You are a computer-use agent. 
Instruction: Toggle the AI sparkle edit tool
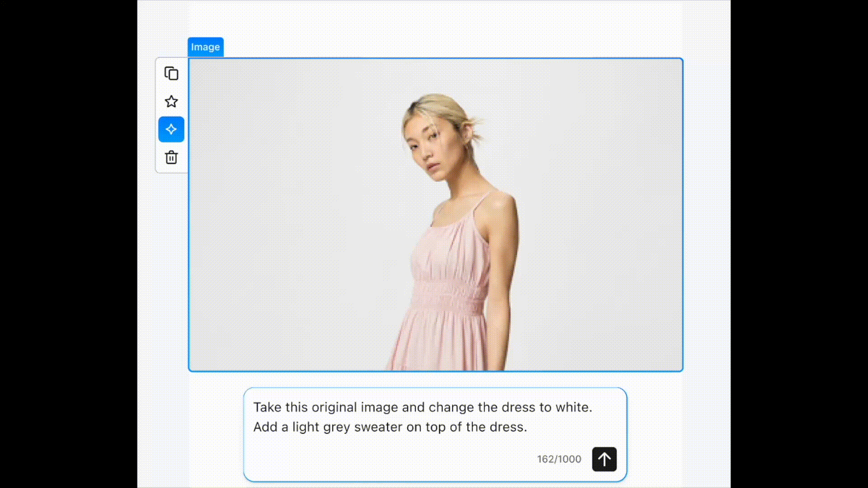click(x=171, y=129)
